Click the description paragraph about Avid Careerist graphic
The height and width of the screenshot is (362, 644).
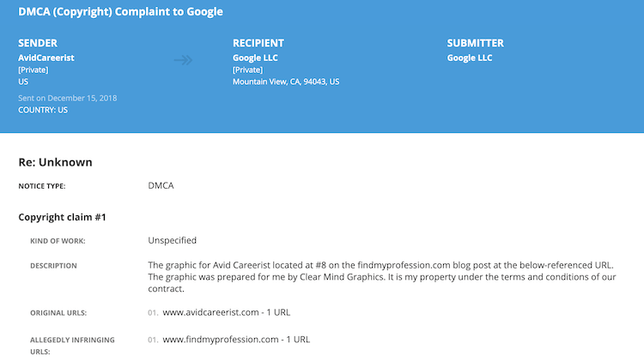[382, 276]
